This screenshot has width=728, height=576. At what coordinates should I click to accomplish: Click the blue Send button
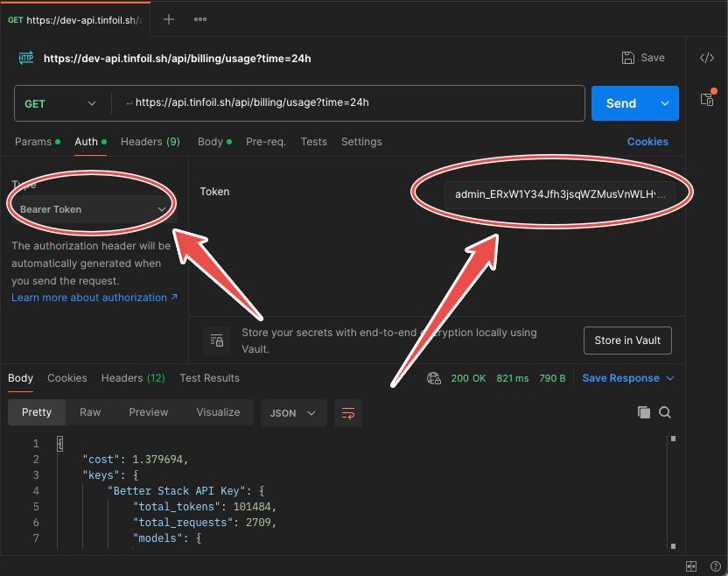click(621, 103)
